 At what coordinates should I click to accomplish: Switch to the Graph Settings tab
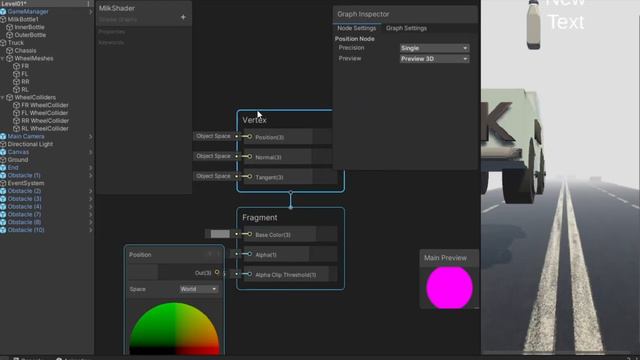[406, 28]
